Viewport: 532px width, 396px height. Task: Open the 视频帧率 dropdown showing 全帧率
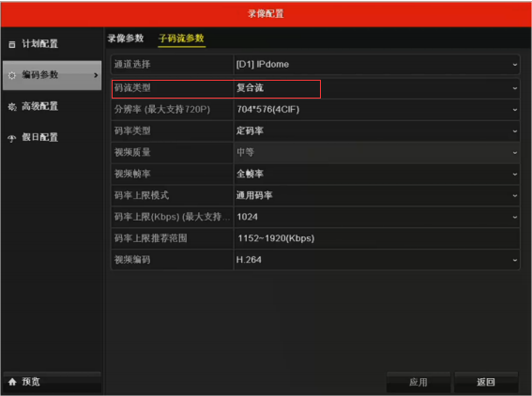point(376,175)
